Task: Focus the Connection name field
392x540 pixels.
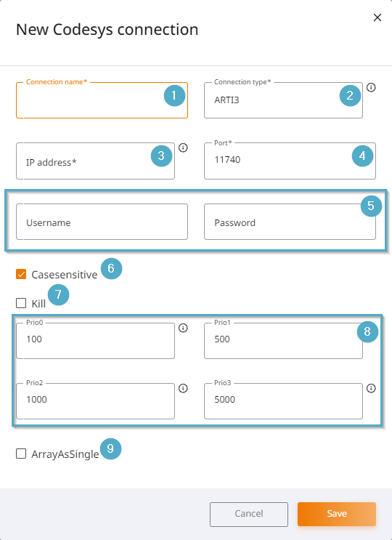Action: tap(102, 100)
